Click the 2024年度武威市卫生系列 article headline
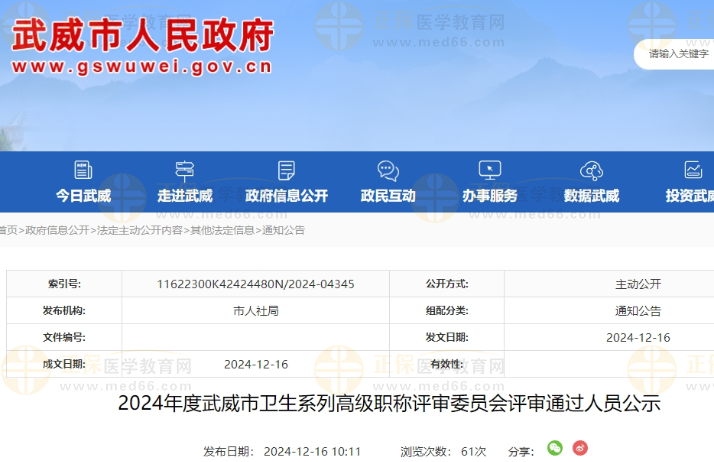 click(389, 404)
